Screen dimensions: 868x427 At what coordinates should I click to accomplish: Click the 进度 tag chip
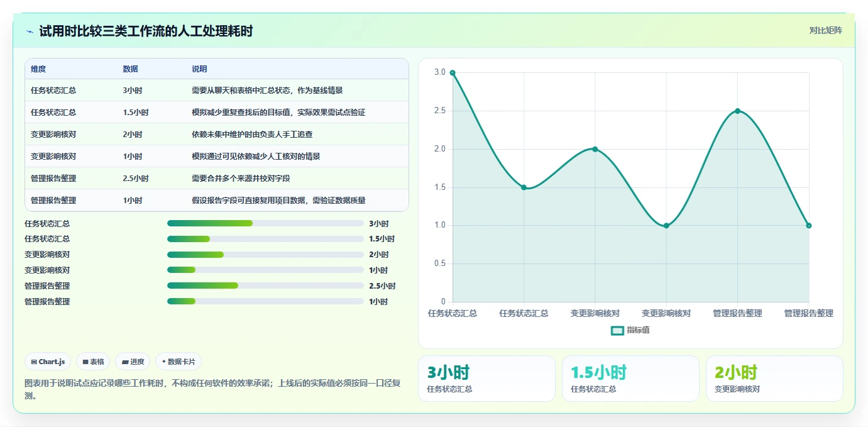click(x=133, y=362)
